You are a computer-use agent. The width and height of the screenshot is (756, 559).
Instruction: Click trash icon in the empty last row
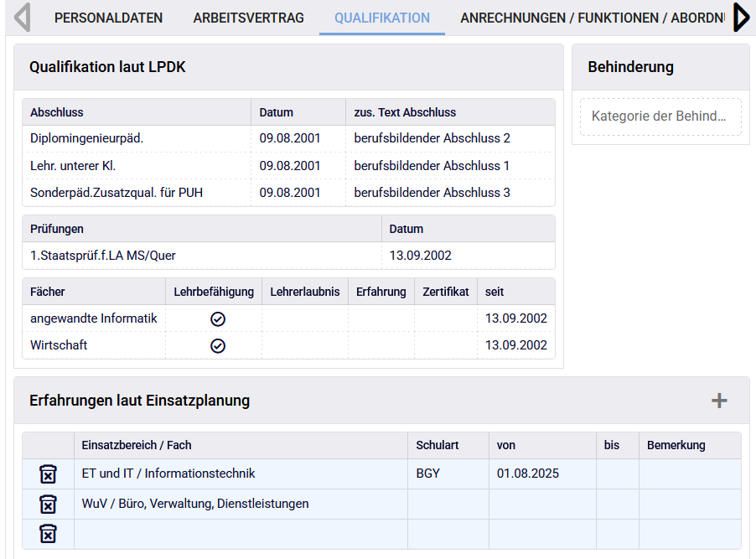[x=48, y=534]
